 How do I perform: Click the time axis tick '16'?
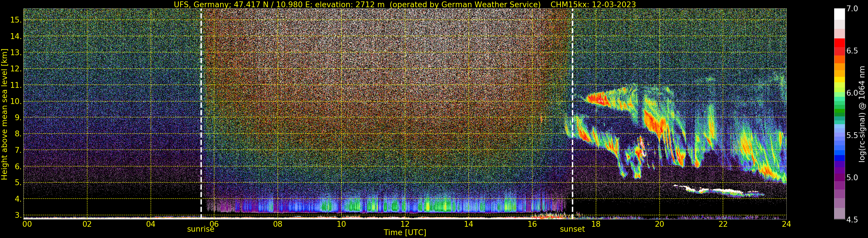click(532, 224)
